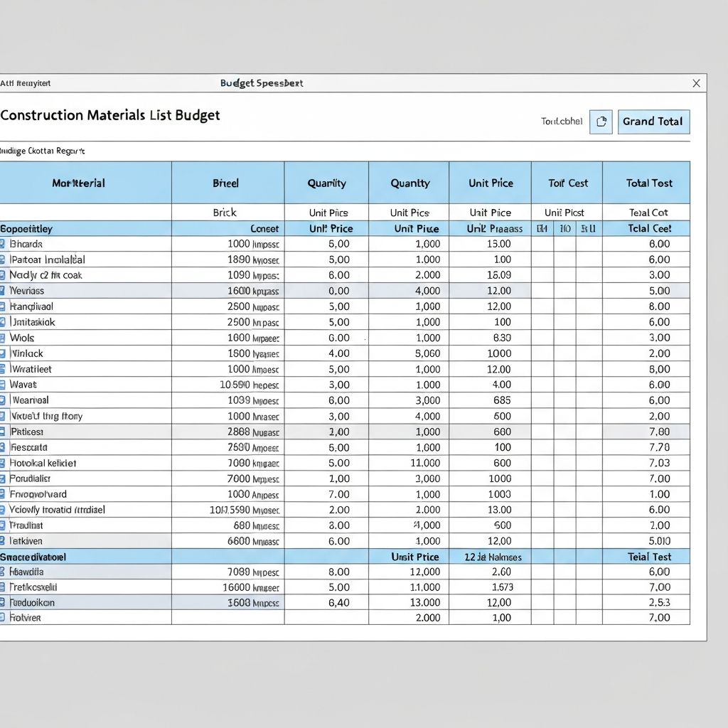Close the budget spreadsheet window
Image resolution: width=728 pixels, height=728 pixels.
pyautogui.click(x=696, y=83)
